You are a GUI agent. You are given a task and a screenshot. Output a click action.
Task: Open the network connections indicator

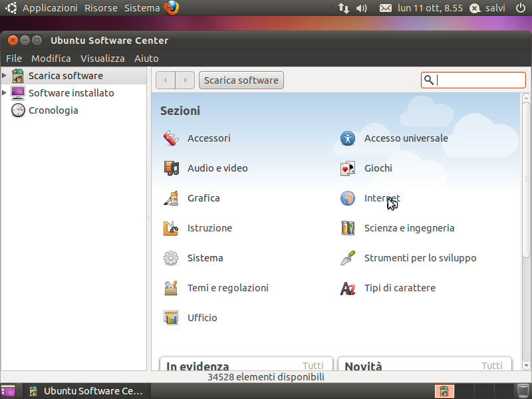coord(344,8)
